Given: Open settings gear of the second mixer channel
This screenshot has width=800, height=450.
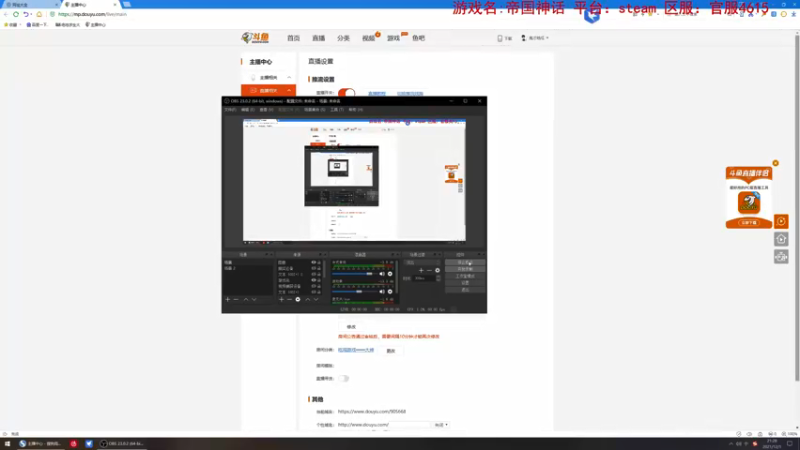Looking at the screenshot, I should coord(390,292).
